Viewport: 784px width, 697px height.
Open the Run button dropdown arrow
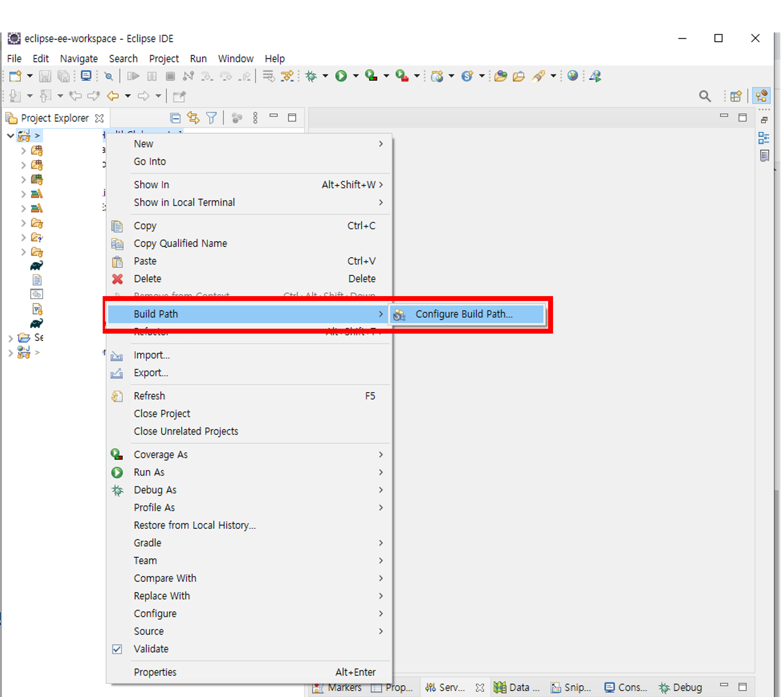click(356, 76)
